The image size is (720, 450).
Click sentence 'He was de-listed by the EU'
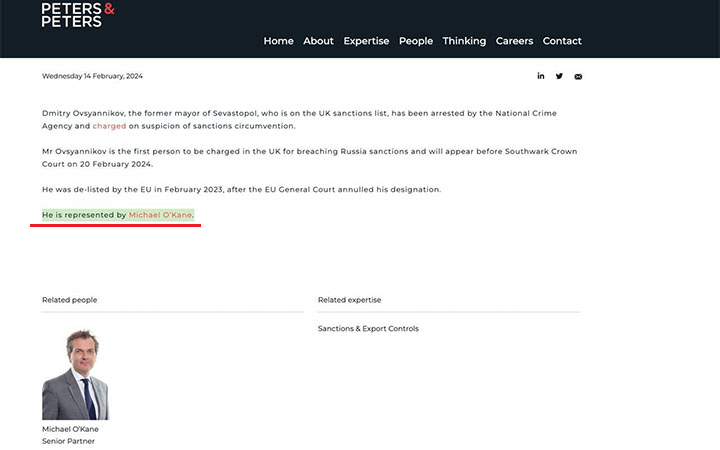(x=242, y=189)
